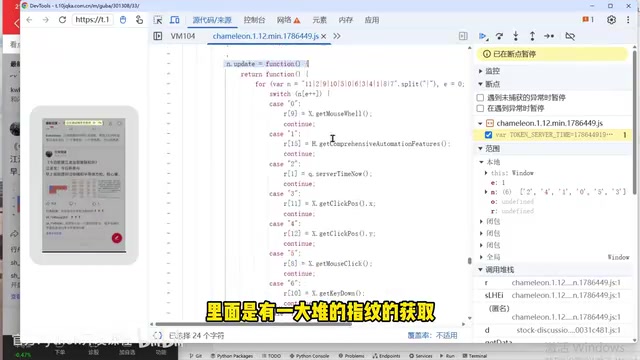Open the Git panel in the background IDE
640x360 pixels.
[196, 356]
